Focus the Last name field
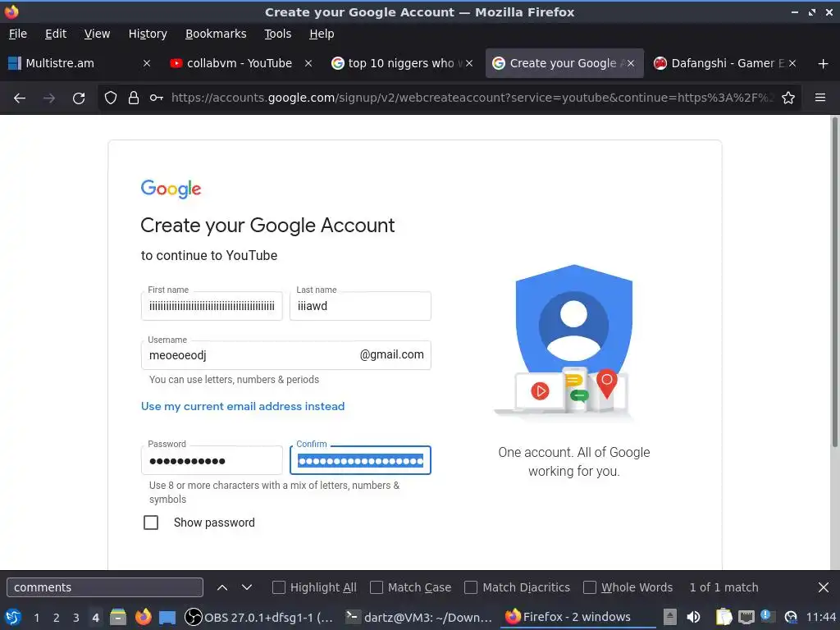 (x=361, y=306)
